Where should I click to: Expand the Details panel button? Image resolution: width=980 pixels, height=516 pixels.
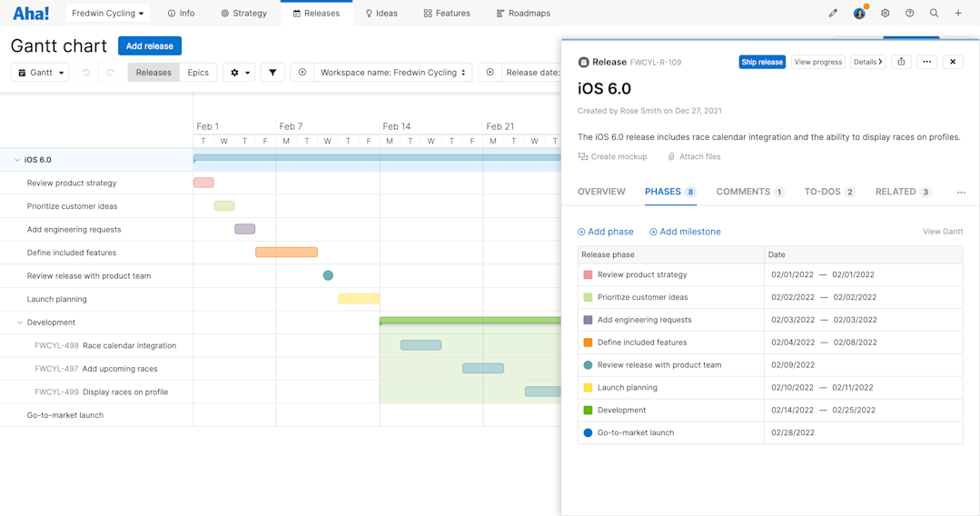point(868,62)
